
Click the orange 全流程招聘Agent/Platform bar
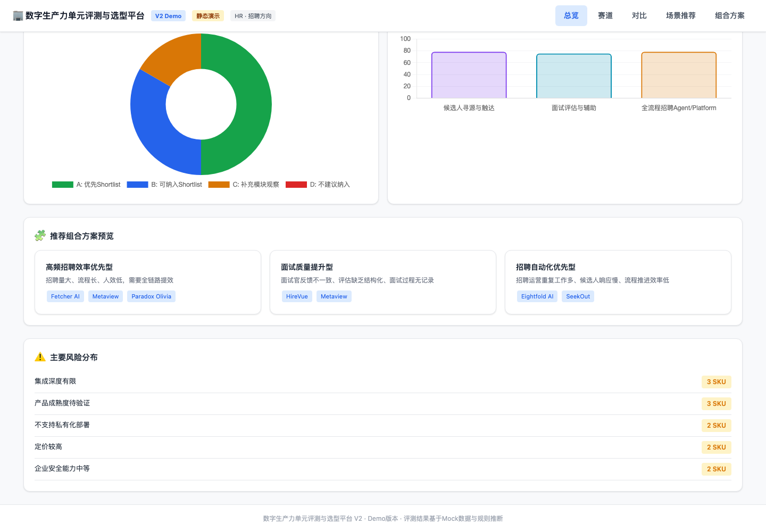(679, 75)
